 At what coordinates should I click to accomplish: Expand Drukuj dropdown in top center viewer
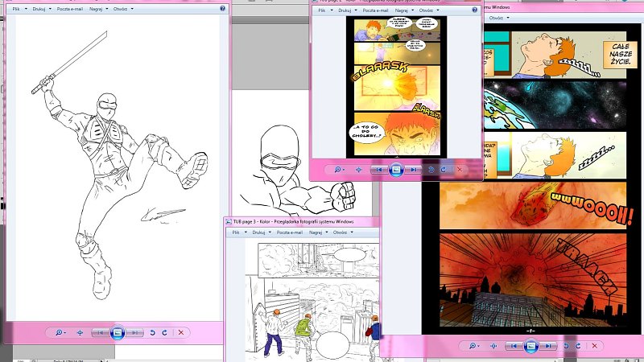[x=348, y=10]
